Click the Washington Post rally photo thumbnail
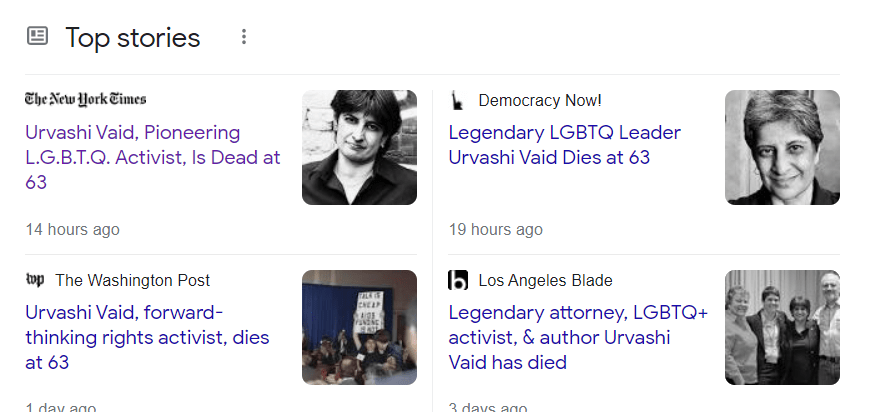Screen dimensions: 875x412 pyautogui.click(x=359, y=327)
